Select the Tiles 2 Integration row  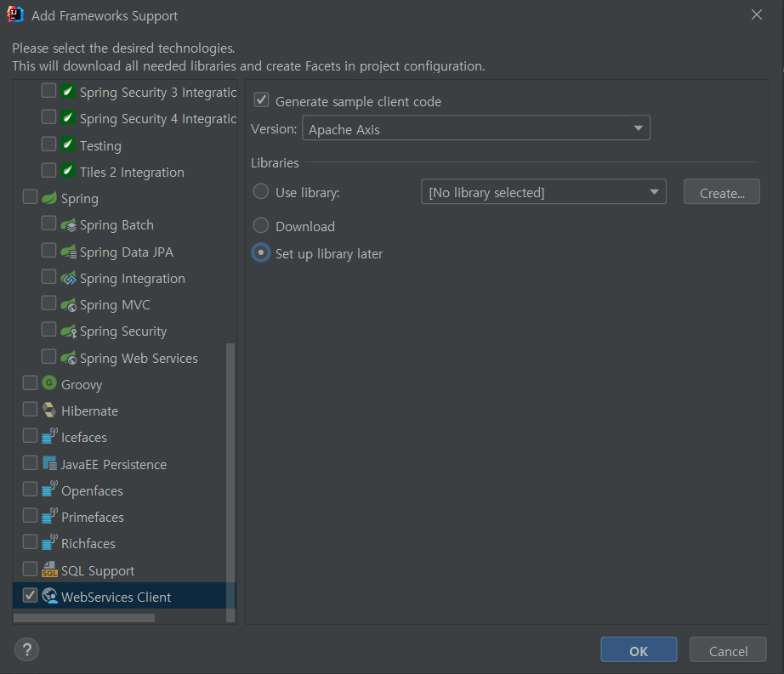124,172
